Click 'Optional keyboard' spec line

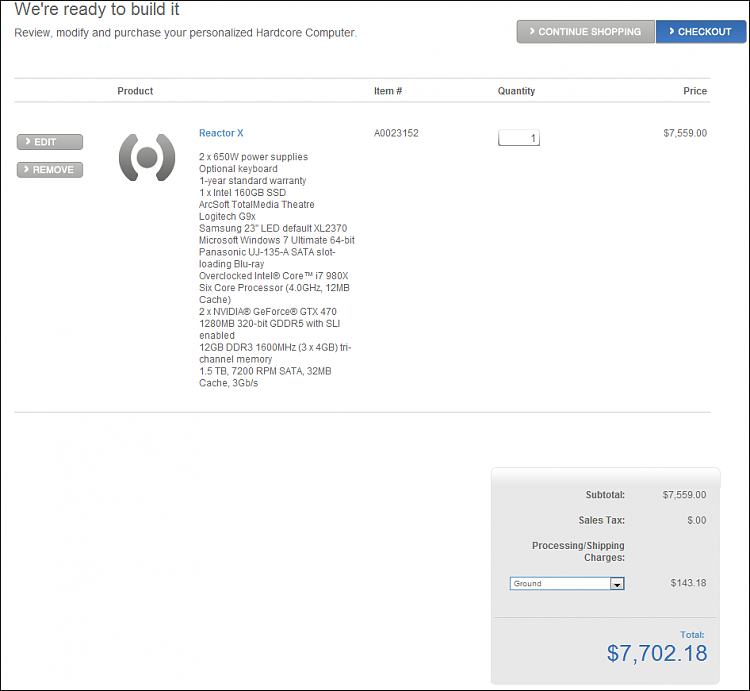[238, 169]
